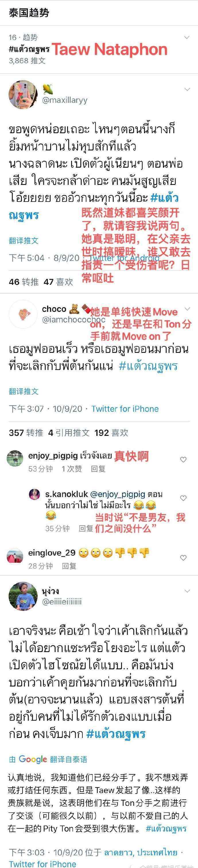The height and width of the screenshot is (868, 198).
Task: Open einglove_29's profile avatar
Action: tap(15, 556)
